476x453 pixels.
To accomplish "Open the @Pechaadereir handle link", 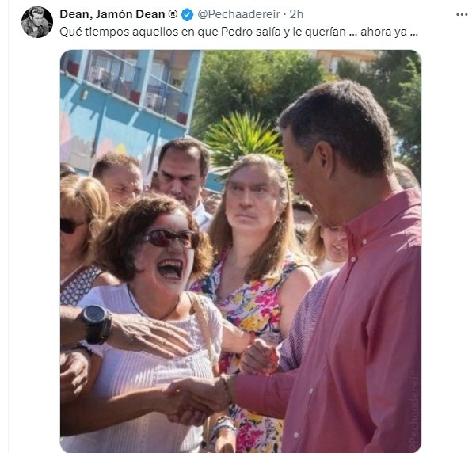I will [239, 14].
